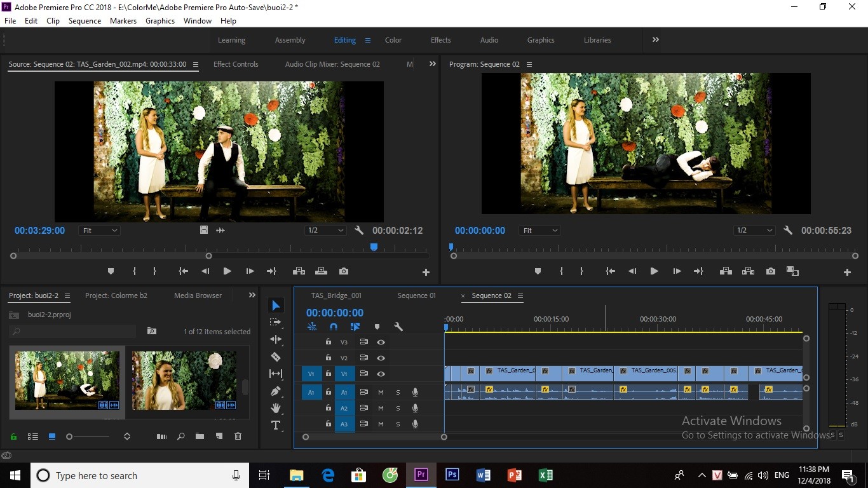This screenshot has height=488, width=868.
Task: Switch to the Effect Controls tab
Action: pyautogui.click(x=236, y=64)
